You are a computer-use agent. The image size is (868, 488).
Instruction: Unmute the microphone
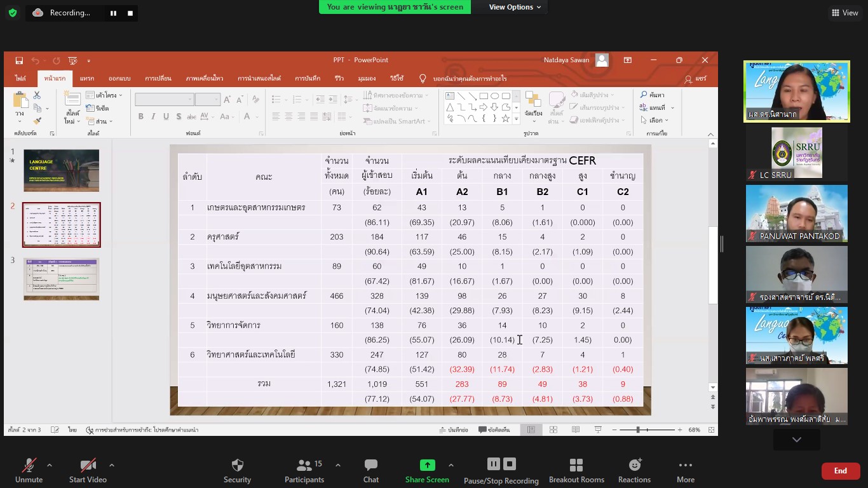pyautogui.click(x=29, y=465)
